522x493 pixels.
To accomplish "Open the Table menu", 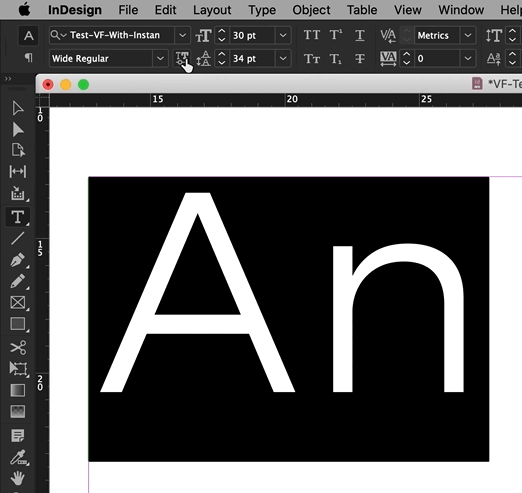I will [x=362, y=10].
